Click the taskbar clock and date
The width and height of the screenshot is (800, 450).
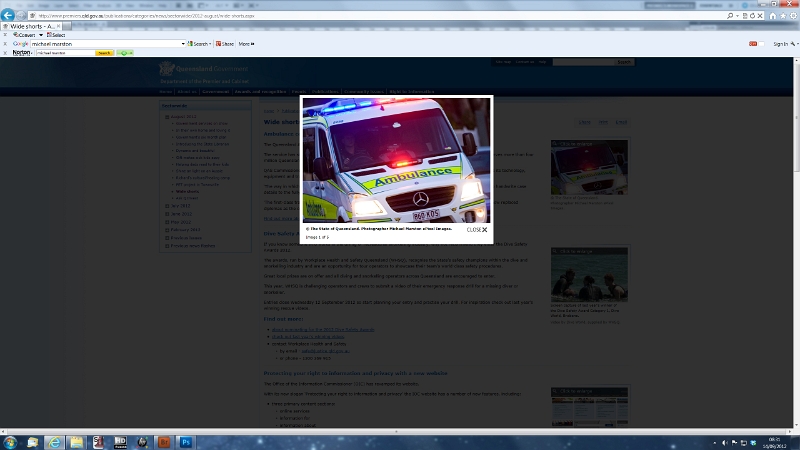[774, 442]
